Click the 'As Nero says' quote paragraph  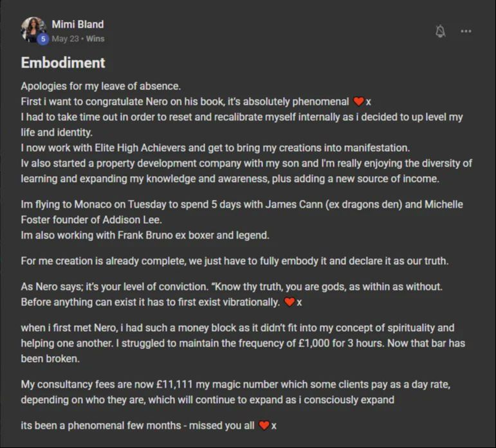(x=232, y=294)
